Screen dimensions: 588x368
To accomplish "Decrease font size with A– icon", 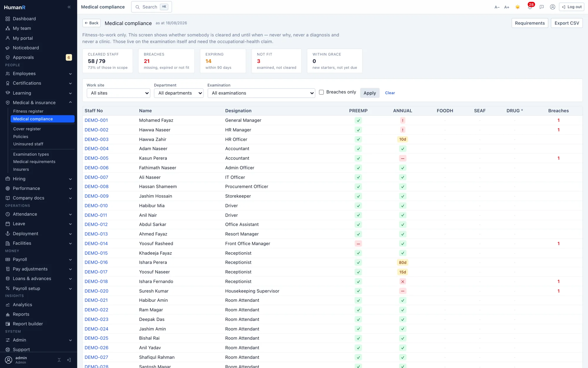I will coord(497,7).
